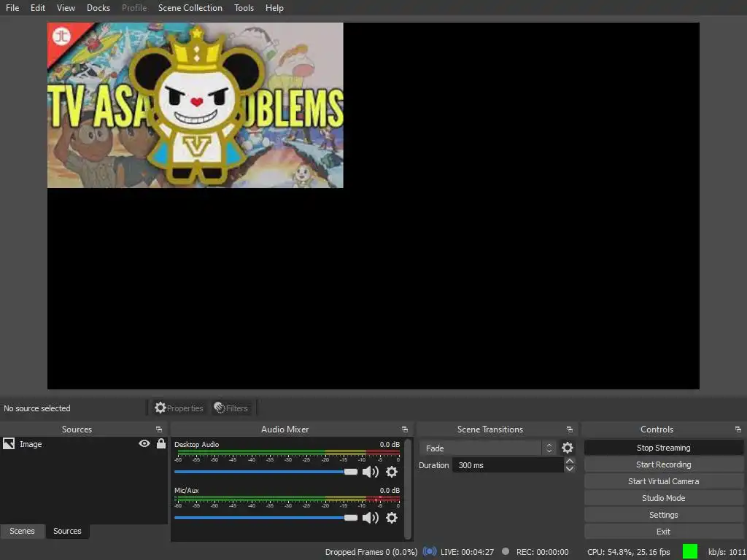Open the Edit menu
Viewport: 747px width, 560px height.
38,7
